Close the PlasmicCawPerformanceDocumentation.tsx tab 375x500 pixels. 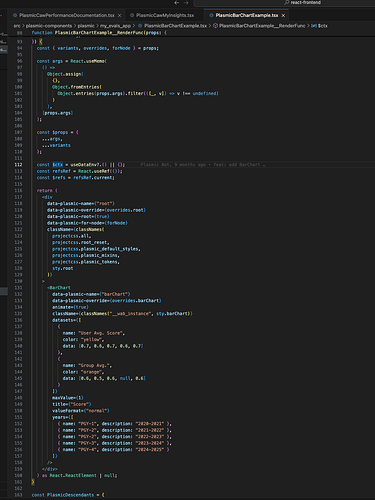pos(119,15)
